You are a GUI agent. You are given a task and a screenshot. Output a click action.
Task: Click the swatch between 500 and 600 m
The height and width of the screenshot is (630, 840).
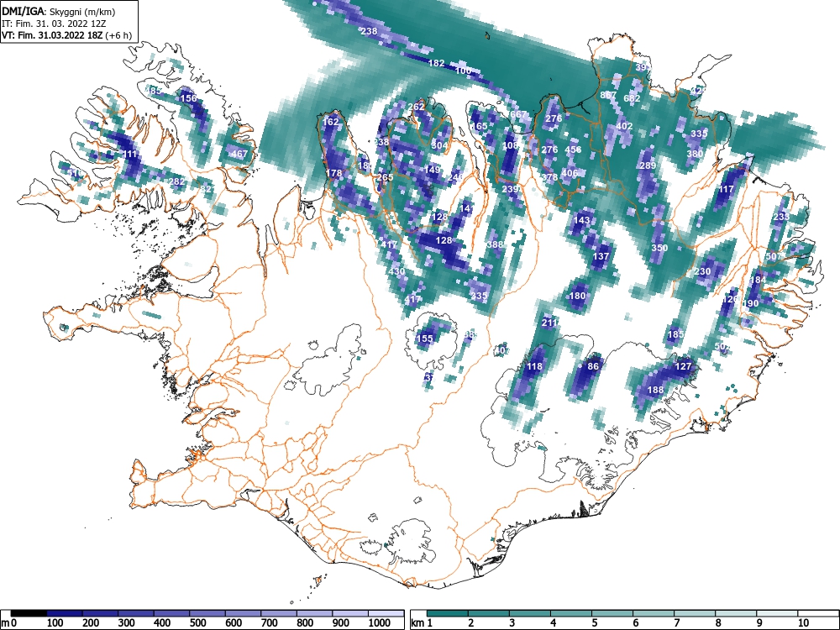207,613
